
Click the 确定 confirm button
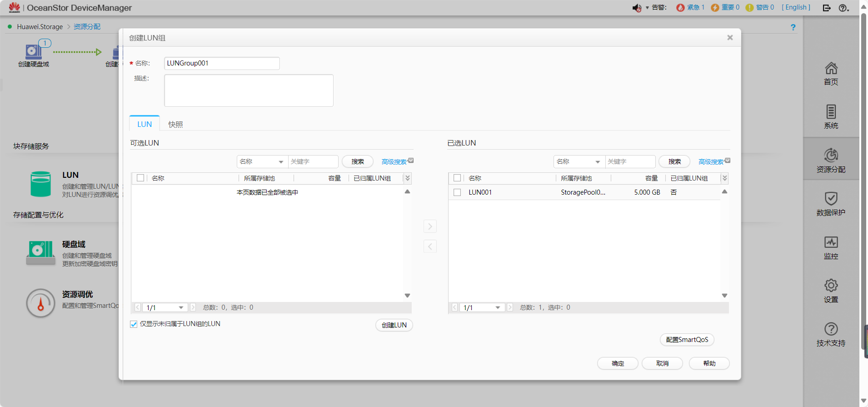pos(618,363)
